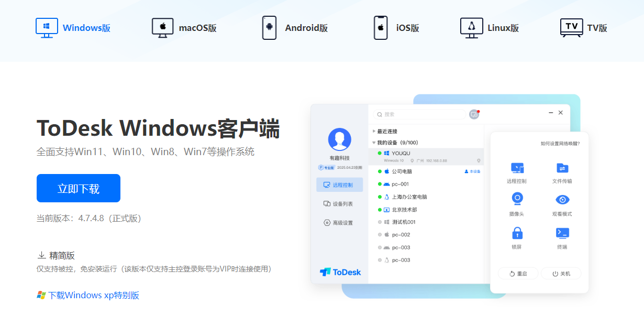Download the 精简版 lite version

pyautogui.click(x=56, y=256)
